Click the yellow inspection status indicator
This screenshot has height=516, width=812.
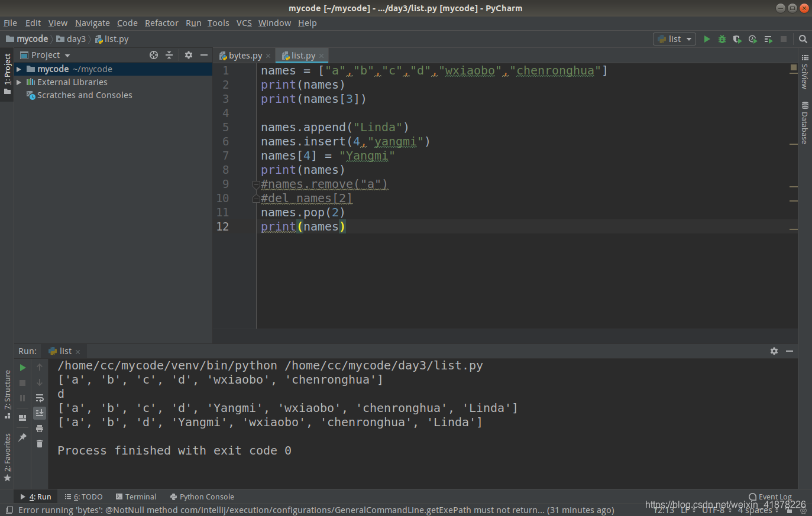(794, 68)
